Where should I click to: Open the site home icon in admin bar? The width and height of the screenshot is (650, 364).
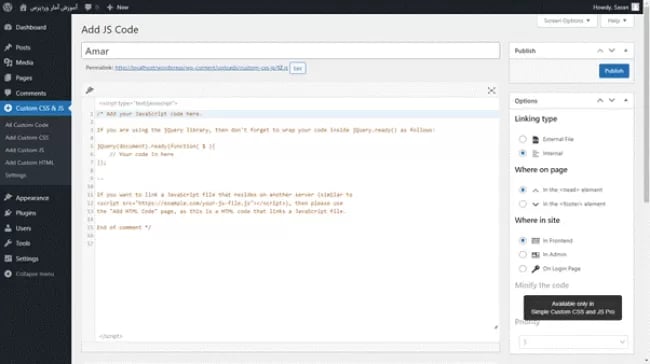(23, 7)
